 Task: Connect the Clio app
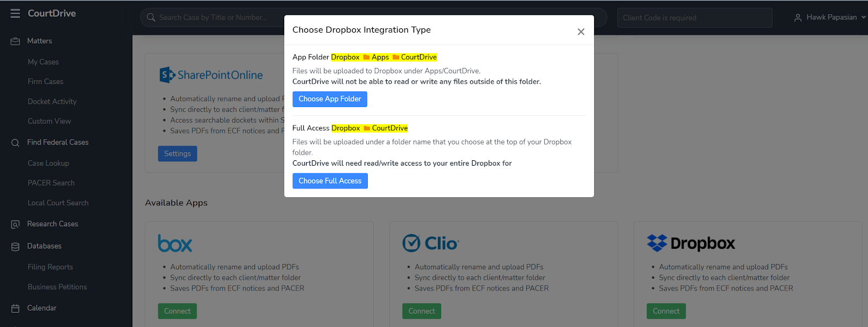pyautogui.click(x=422, y=311)
